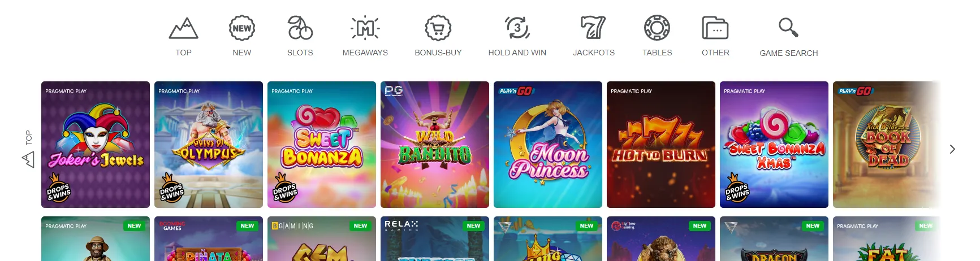
Task: Choose the MEGAWAYS category icon
Action: coord(365,28)
